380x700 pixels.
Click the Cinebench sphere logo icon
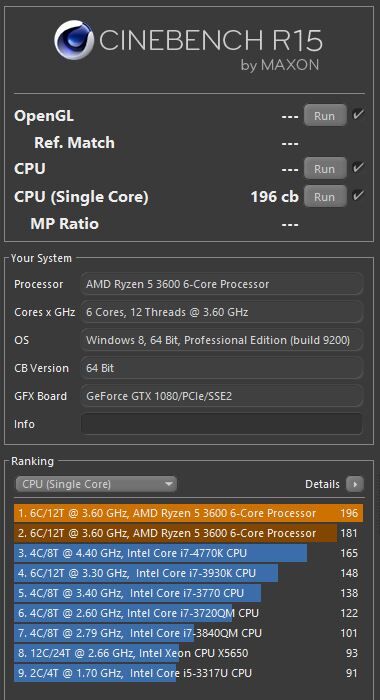74,40
